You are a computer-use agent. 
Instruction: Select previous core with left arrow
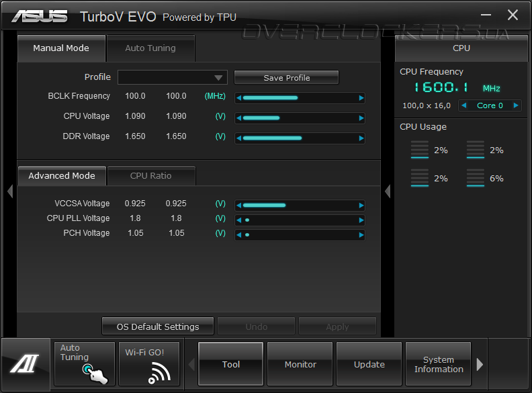coord(463,105)
